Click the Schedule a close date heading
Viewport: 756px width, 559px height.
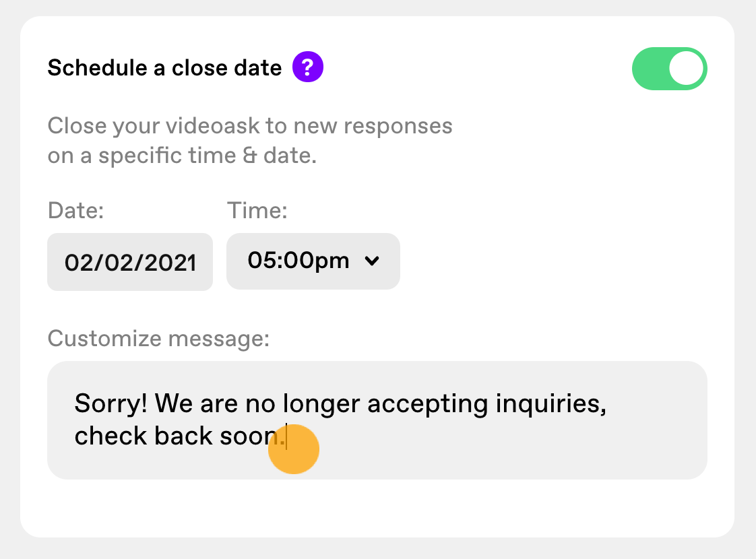point(164,67)
